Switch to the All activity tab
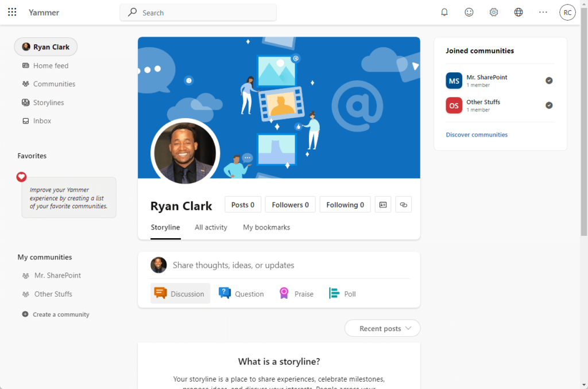Image resolution: width=588 pixels, height=389 pixels. (211, 227)
